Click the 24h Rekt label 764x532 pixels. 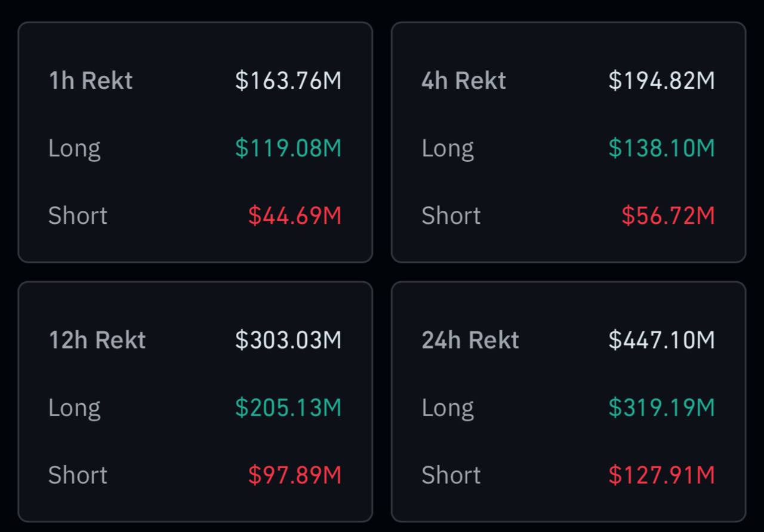[470, 340]
